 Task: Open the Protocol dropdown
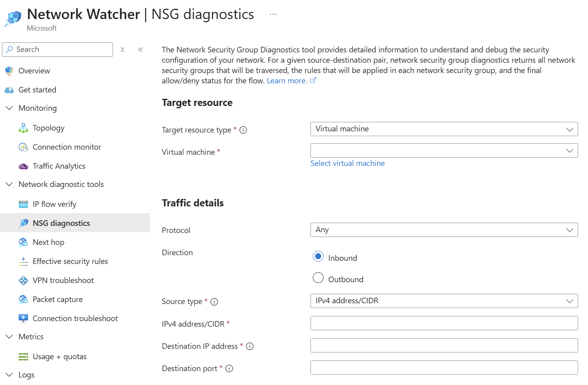[444, 230]
